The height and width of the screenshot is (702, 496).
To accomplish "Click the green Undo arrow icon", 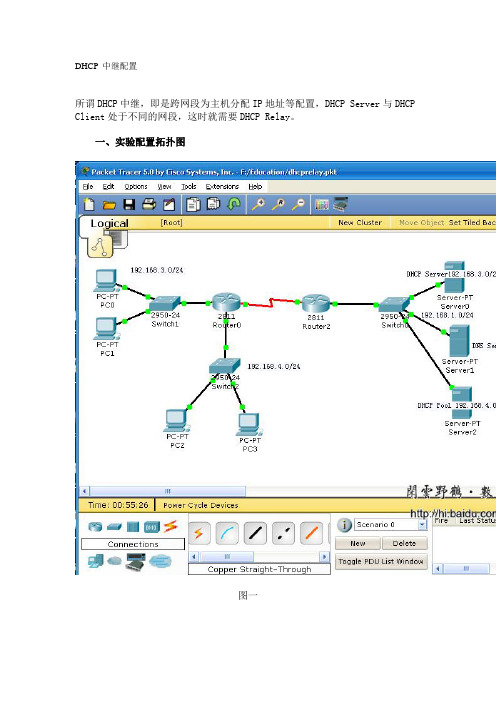I will 234,205.
